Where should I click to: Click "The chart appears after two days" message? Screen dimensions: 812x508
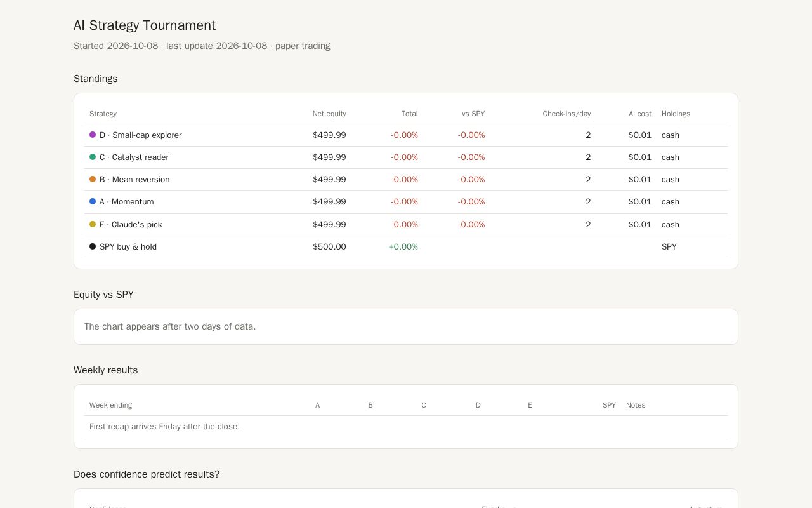click(x=170, y=326)
